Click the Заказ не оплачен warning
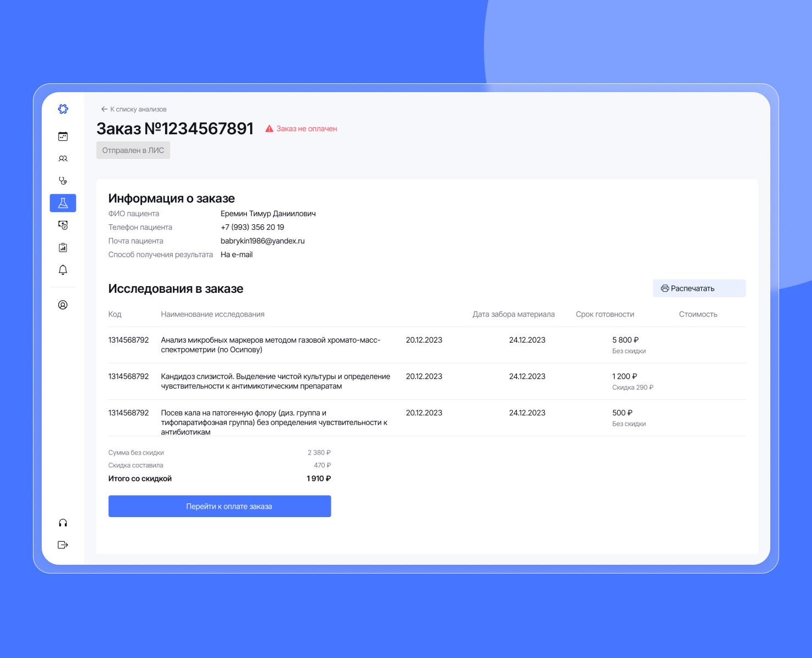Viewport: 812px width, 658px height. tap(301, 129)
